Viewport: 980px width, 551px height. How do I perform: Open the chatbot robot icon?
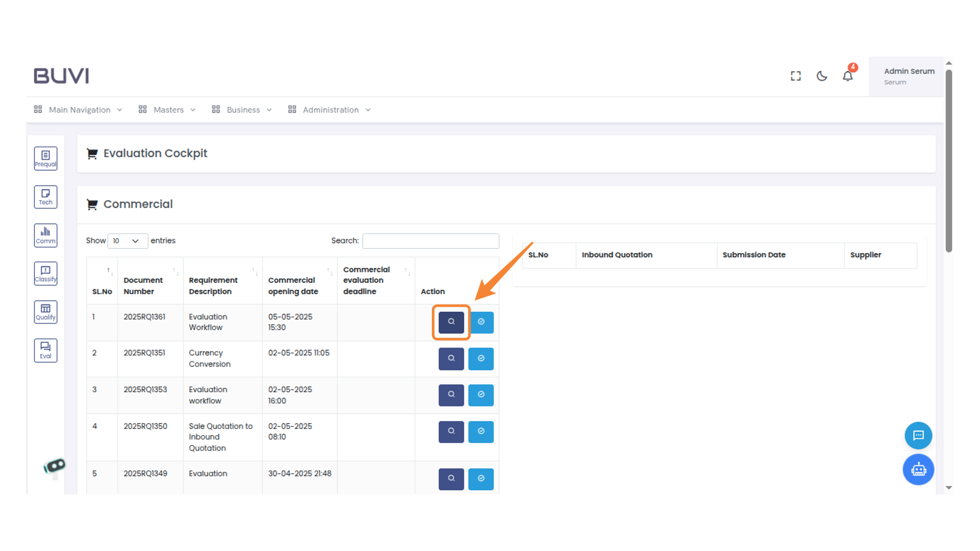pyautogui.click(x=918, y=469)
